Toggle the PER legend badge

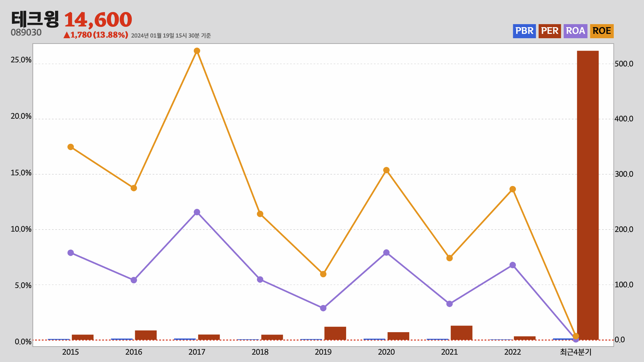click(x=550, y=31)
